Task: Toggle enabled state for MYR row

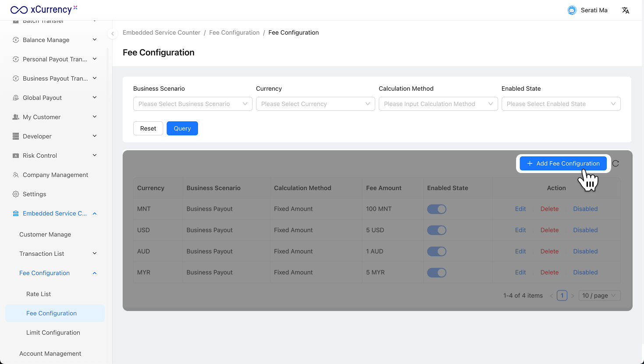Action: pyautogui.click(x=436, y=272)
